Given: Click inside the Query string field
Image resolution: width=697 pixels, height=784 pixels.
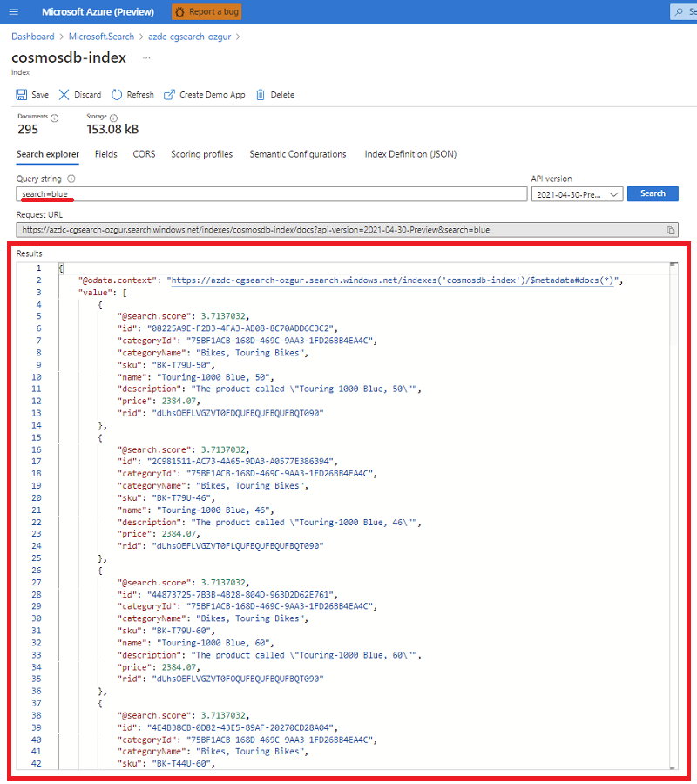Looking at the screenshot, I should 261,193.
